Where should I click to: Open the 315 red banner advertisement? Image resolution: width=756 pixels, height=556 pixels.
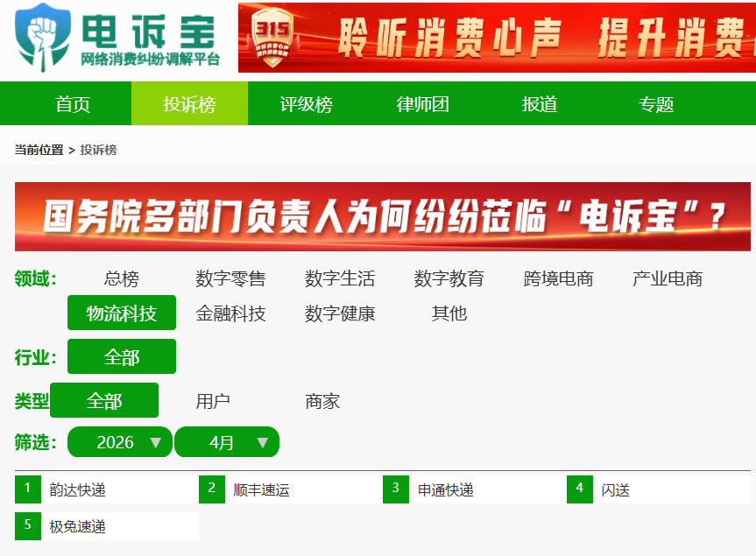(497, 38)
